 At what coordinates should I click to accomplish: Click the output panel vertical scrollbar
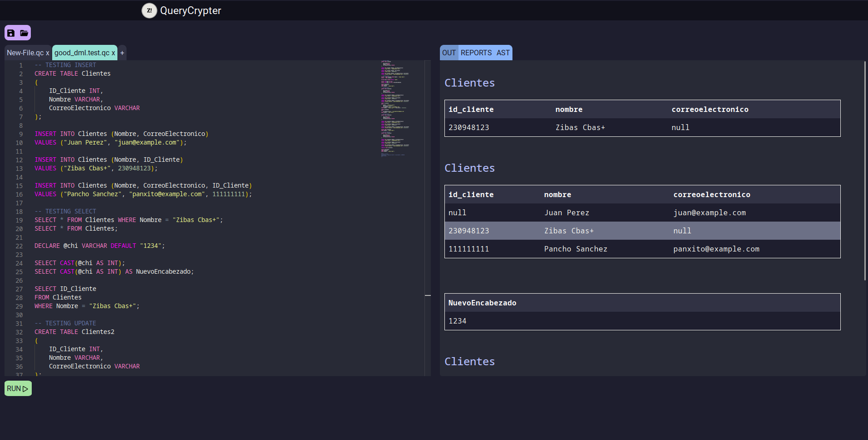pyautogui.click(x=865, y=171)
